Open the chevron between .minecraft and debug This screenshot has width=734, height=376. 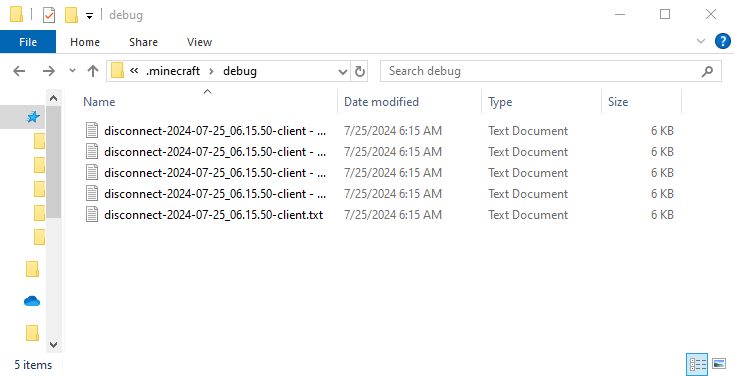click(x=212, y=71)
